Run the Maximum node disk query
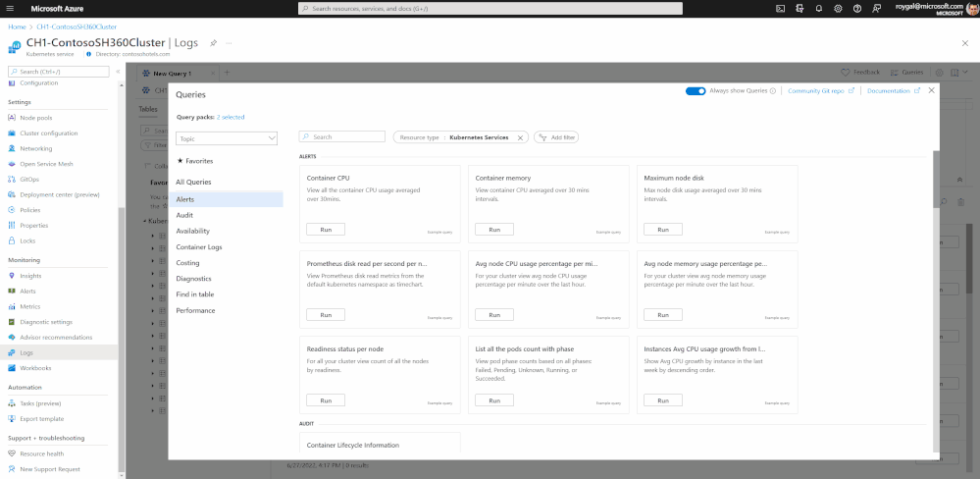The height and width of the screenshot is (479, 980). click(x=663, y=230)
